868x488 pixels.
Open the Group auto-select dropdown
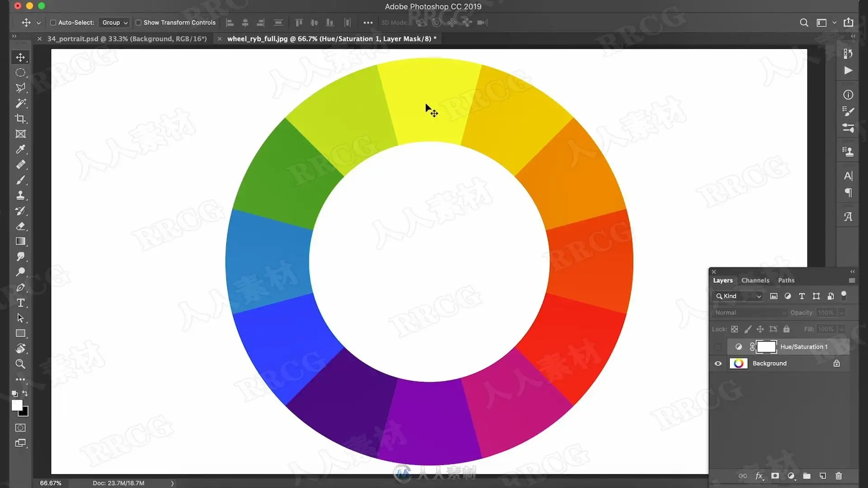pyautogui.click(x=115, y=23)
